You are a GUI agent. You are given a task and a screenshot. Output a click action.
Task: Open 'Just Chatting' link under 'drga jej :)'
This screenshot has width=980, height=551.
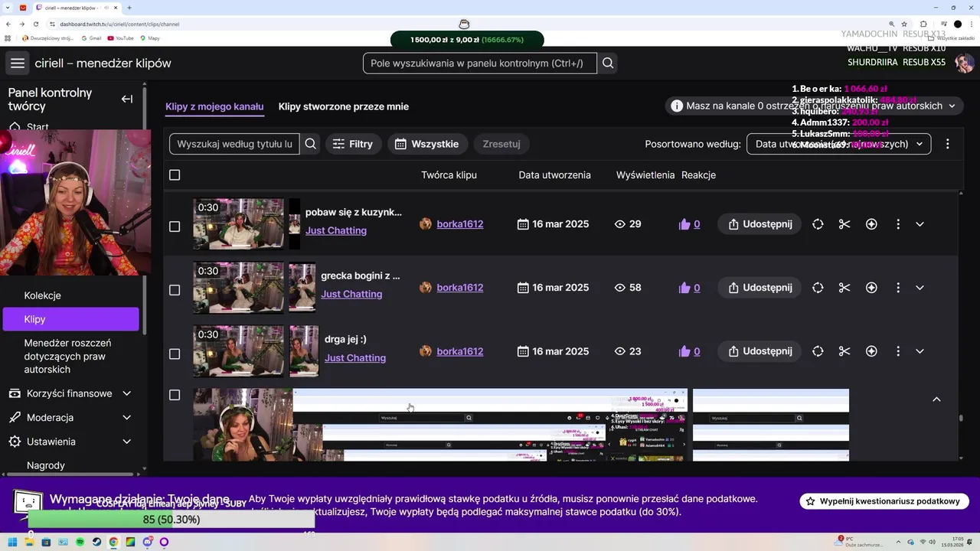[355, 357]
